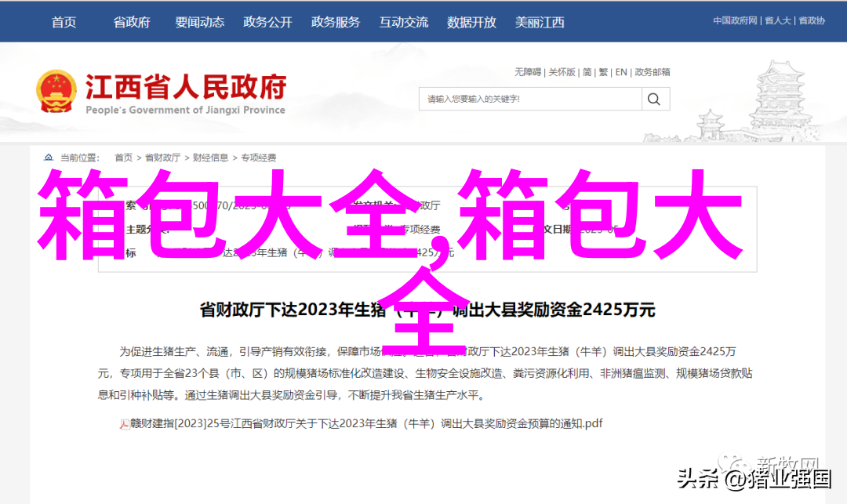Click into the keyword search field
Image resolution: width=847 pixels, height=504 pixels.
click(x=530, y=100)
